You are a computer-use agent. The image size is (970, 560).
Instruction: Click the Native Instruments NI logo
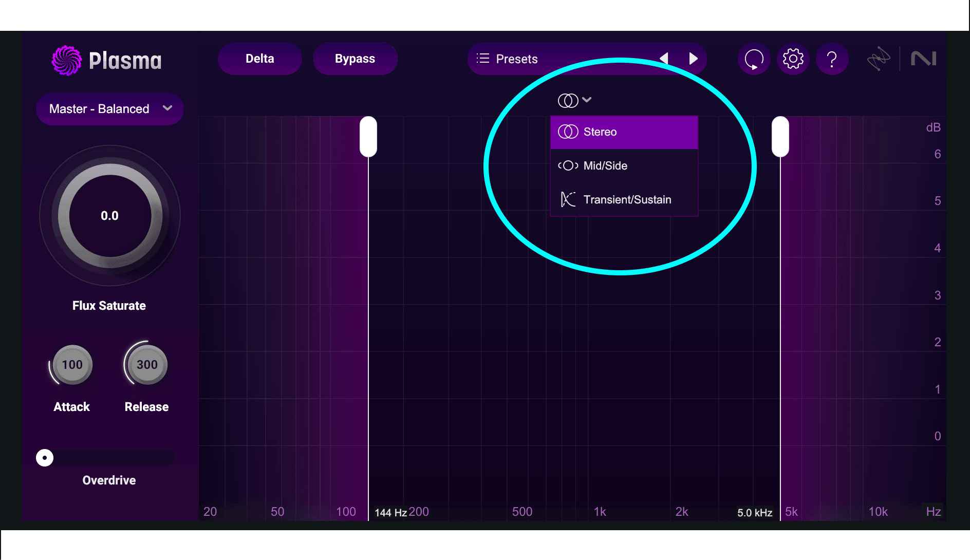(x=923, y=59)
